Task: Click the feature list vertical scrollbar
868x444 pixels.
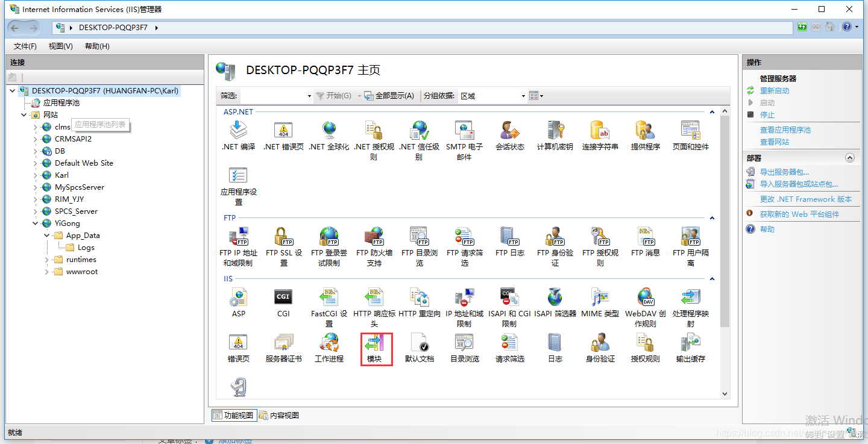Action: (x=725, y=253)
